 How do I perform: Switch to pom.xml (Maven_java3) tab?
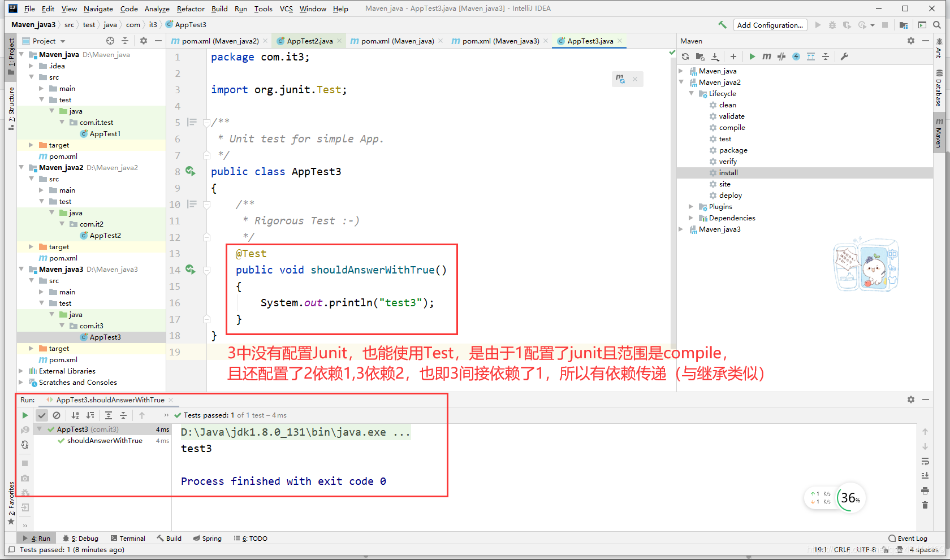point(501,41)
